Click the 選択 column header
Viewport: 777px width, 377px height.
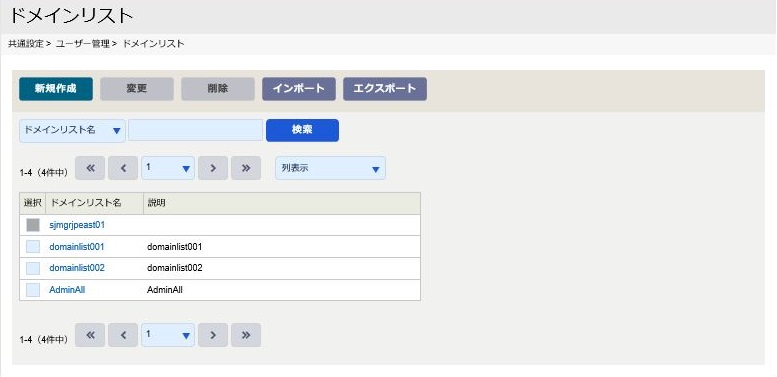pos(33,203)
